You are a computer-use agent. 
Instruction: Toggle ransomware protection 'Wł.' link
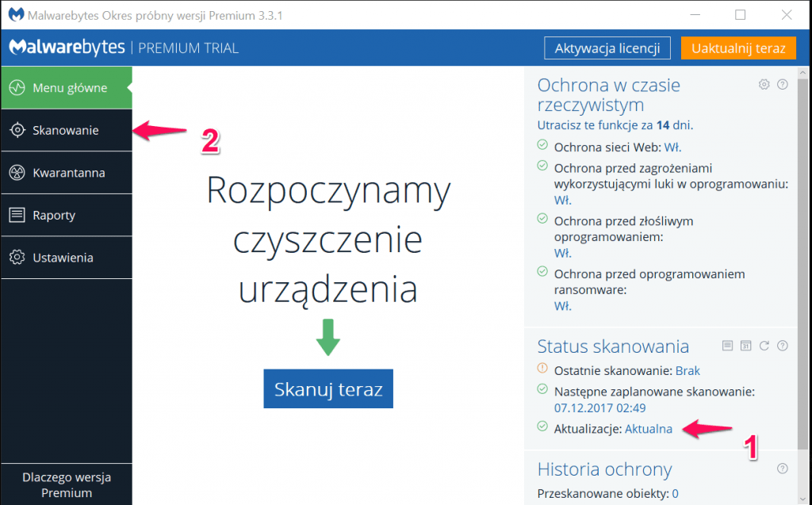[563, 306]
